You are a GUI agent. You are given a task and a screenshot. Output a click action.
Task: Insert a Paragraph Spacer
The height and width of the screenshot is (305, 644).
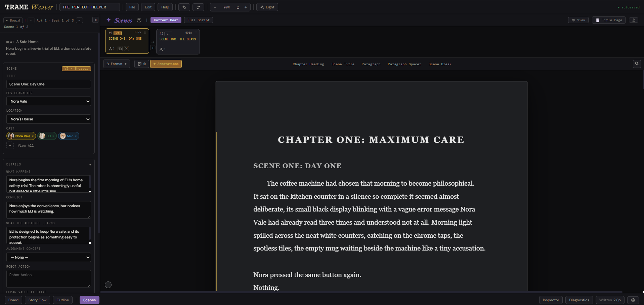pyautogui.click(x=404, y=64)
